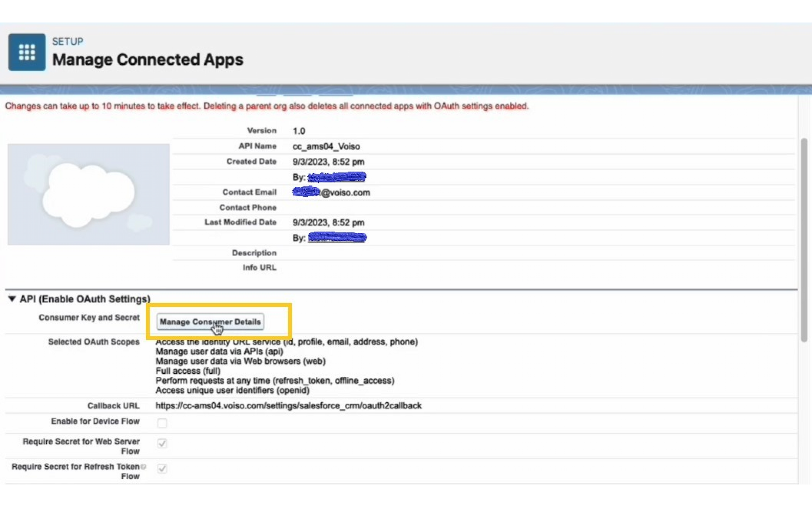Click the API Name value cc_ams04_Voiso
The width and height of the screenshot is (812, 507).
(x=326, y=146)
